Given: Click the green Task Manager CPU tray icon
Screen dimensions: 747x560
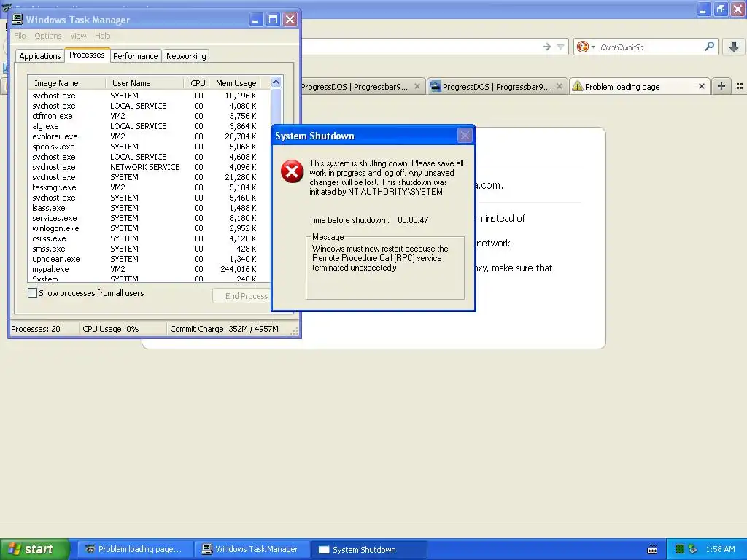Looking at the screenshot, I should coord(680,549).
